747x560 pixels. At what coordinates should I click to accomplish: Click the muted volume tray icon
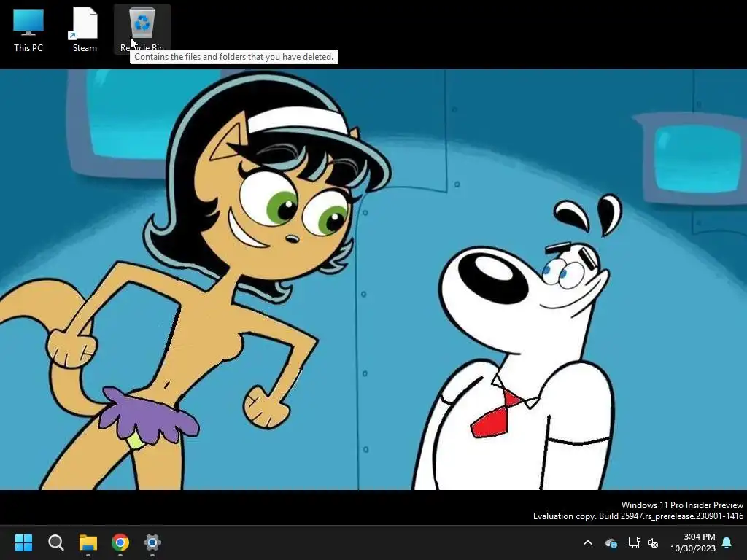pos(653,542)
